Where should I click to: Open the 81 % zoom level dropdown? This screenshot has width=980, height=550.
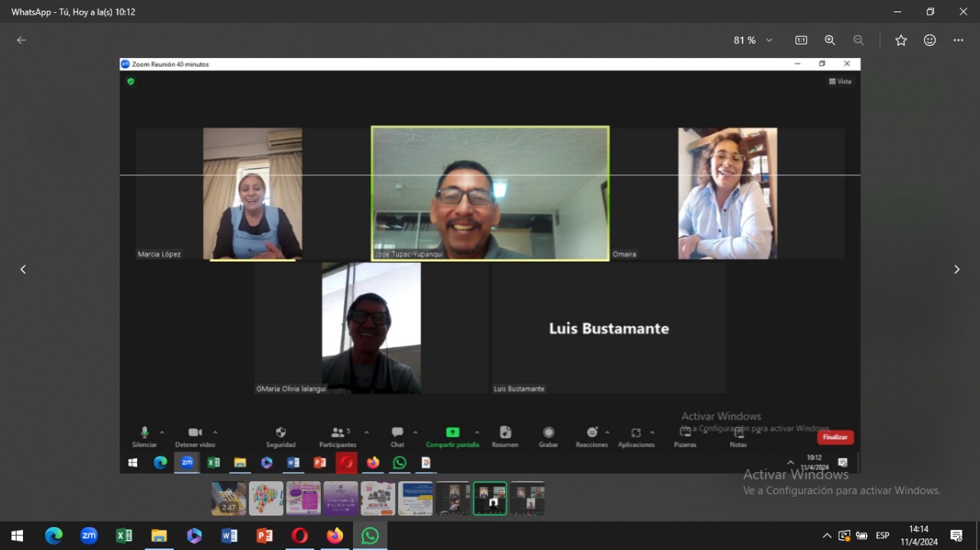(753, 41)
